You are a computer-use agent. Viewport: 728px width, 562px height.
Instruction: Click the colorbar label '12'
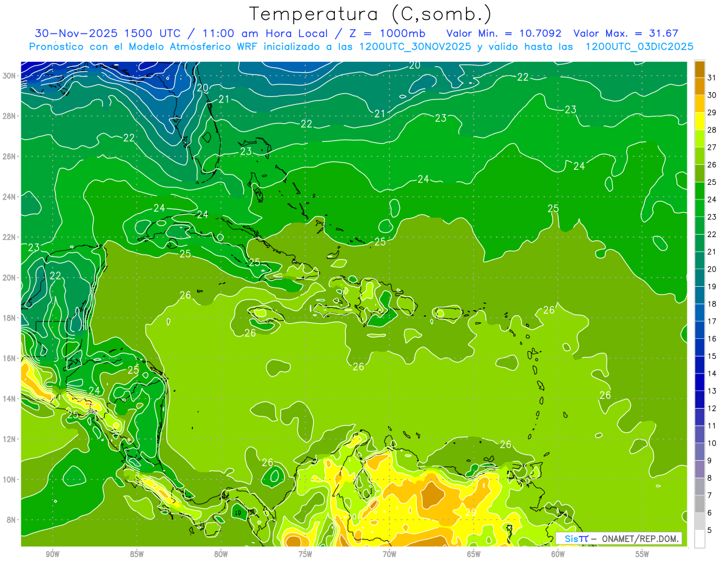[x=712, y=409]
